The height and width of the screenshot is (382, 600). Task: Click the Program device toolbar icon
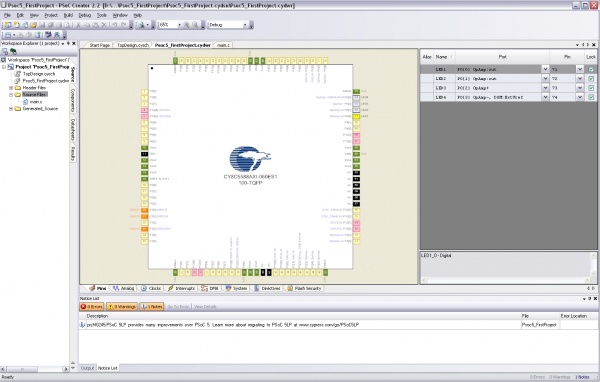48,35
